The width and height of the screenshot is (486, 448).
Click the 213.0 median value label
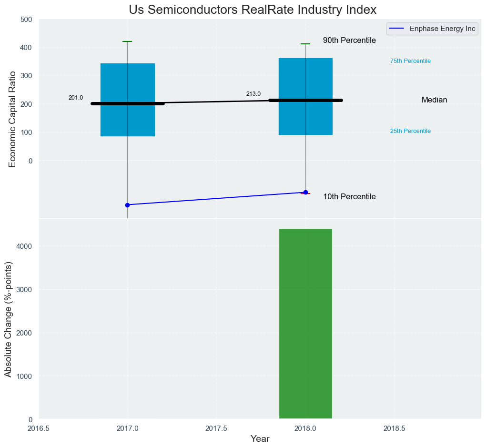pos(253,94)
